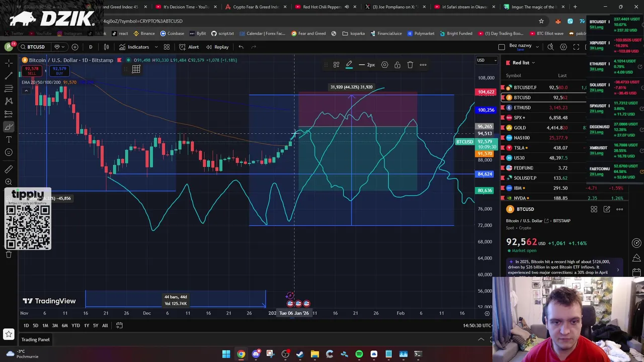Image resolution: width=644 pixels, height=362 pixels.
Task: Select the ruler measure tool
Action: point(9,169)
